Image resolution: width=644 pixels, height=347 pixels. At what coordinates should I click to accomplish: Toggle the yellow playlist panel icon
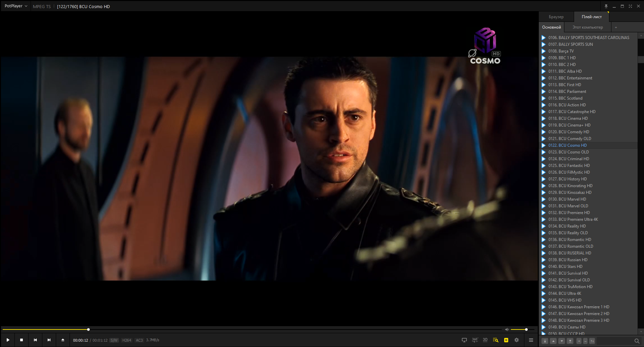pyautogui.click(x=506, y=340)
